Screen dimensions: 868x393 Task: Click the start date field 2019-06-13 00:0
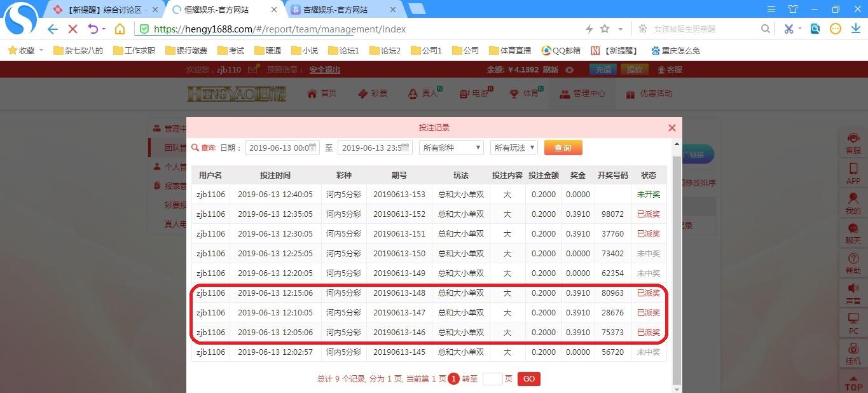pos(282,148)
